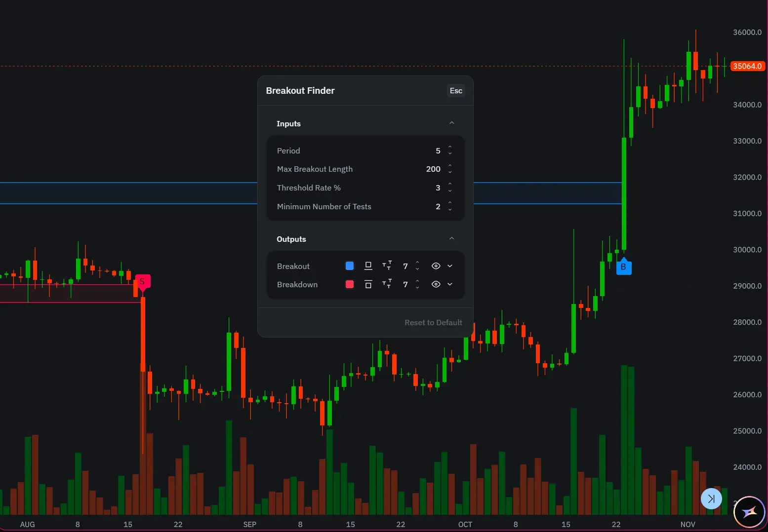Click the 'Minimum Number of Tests' label
The image size is (768, 532).
click(324, 207)
